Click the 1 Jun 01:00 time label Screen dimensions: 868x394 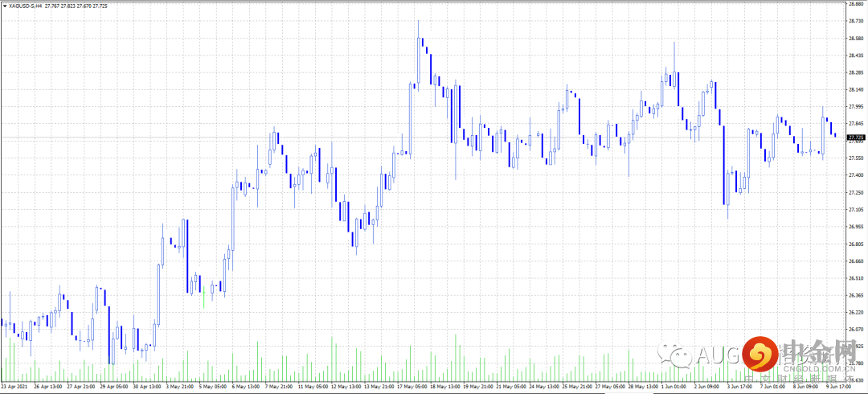pos(674,385)
